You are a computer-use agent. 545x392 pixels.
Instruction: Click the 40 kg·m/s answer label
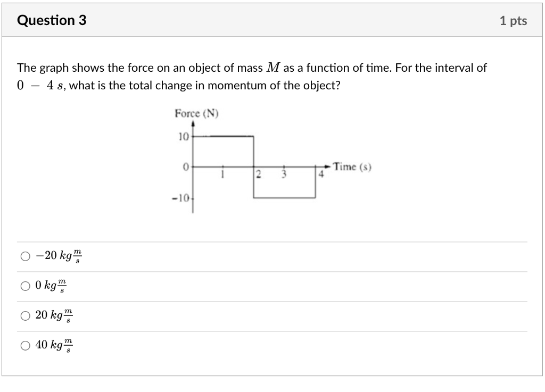pyautogui.click(x=53, y=346)
